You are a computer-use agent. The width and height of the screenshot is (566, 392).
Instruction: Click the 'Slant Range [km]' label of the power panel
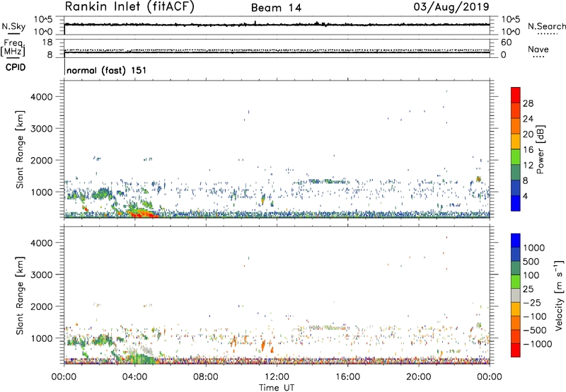tap(20, 149)
